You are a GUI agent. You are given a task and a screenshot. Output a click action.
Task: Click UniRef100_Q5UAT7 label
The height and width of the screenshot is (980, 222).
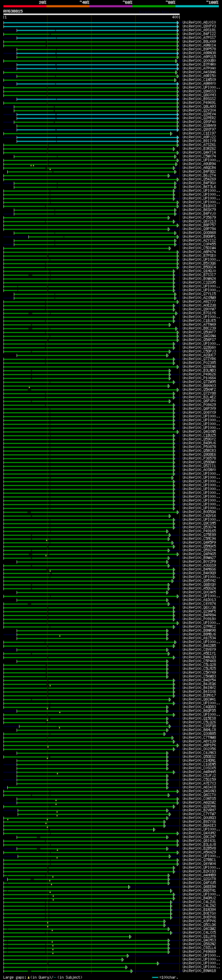tap(199, 332)
